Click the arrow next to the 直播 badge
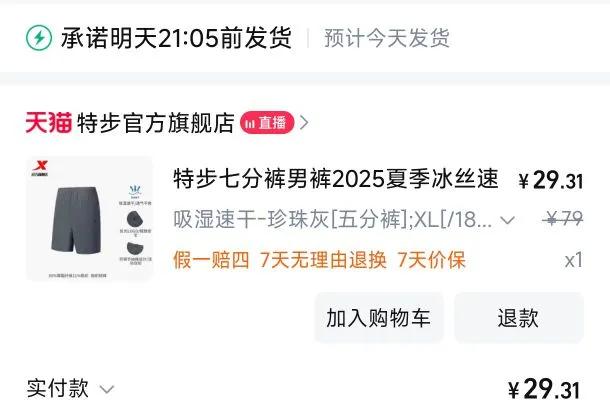Image resolution: width=610 pixels, height=420 pixels. [304, 123]
